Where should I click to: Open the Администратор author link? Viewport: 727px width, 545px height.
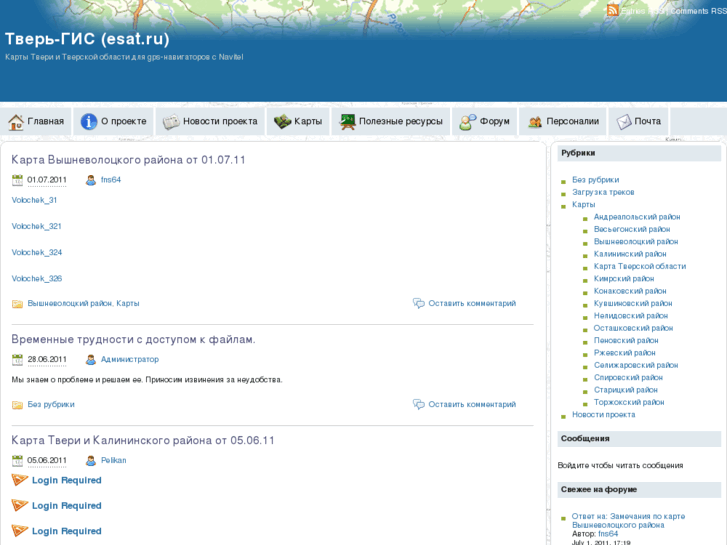coord(130,359)
